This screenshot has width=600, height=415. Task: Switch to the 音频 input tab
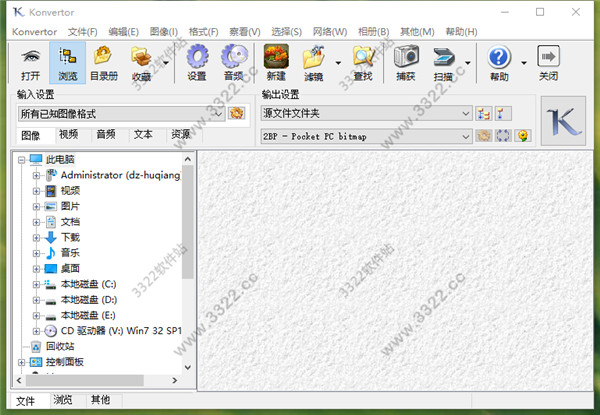pyautogui.click(x=106, y=134)
